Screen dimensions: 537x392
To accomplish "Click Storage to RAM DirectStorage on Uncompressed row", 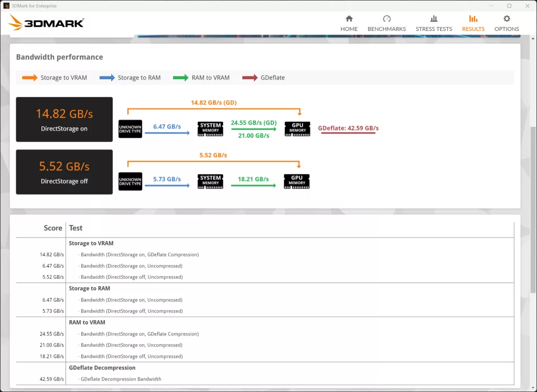I will [x=265, y=300].
